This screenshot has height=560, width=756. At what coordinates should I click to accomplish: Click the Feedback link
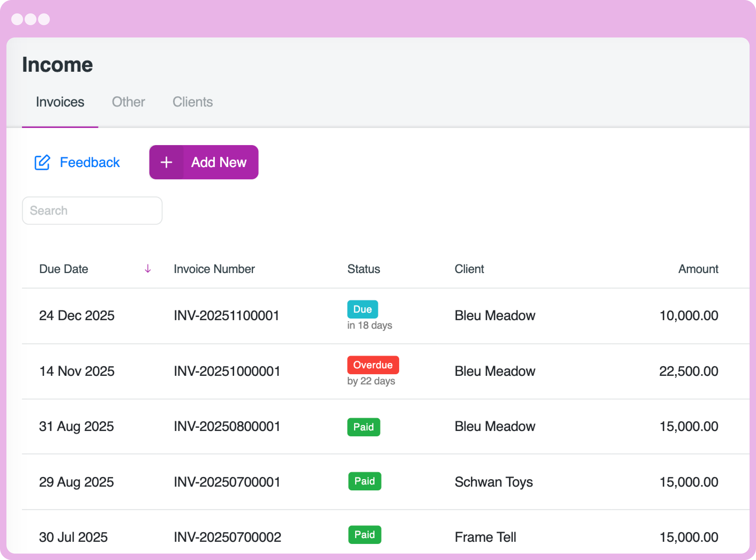(x=89, y=162)
